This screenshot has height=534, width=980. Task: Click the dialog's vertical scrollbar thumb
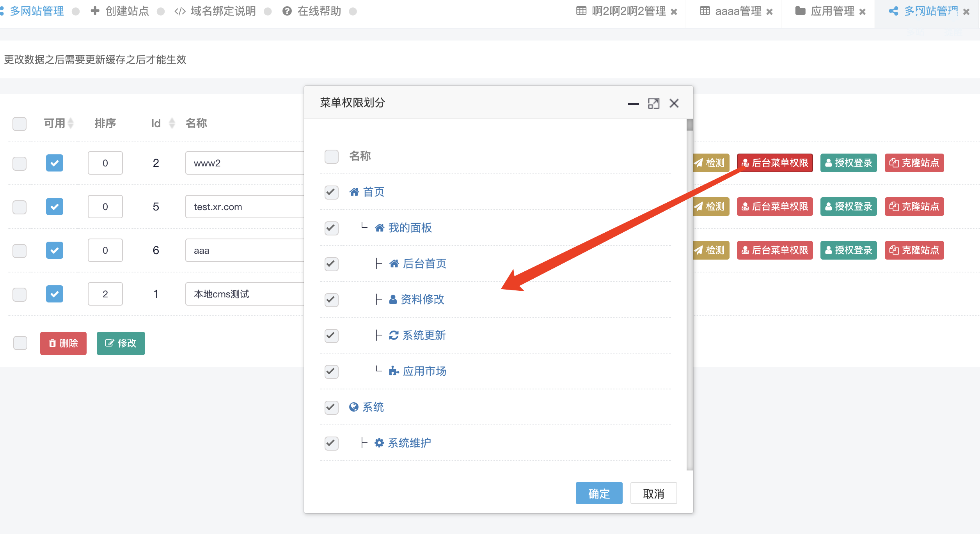689,125
